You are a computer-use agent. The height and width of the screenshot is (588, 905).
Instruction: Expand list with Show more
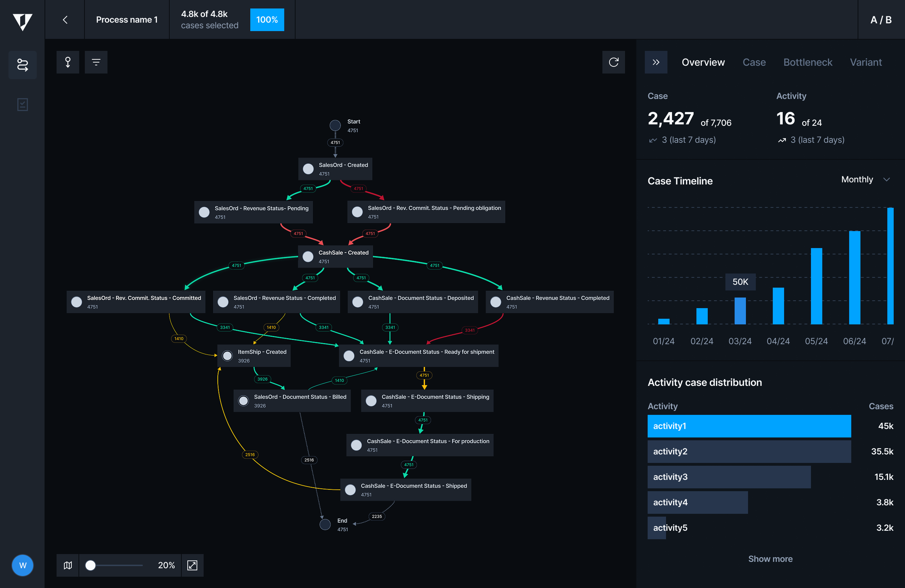(770, 559)
